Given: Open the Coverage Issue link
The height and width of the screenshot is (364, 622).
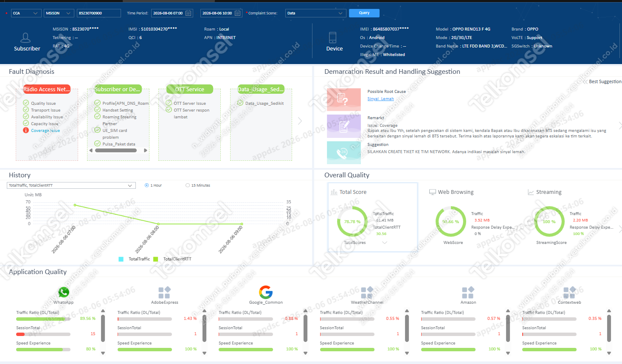Looking at the screenshot, I should point(45,131).
